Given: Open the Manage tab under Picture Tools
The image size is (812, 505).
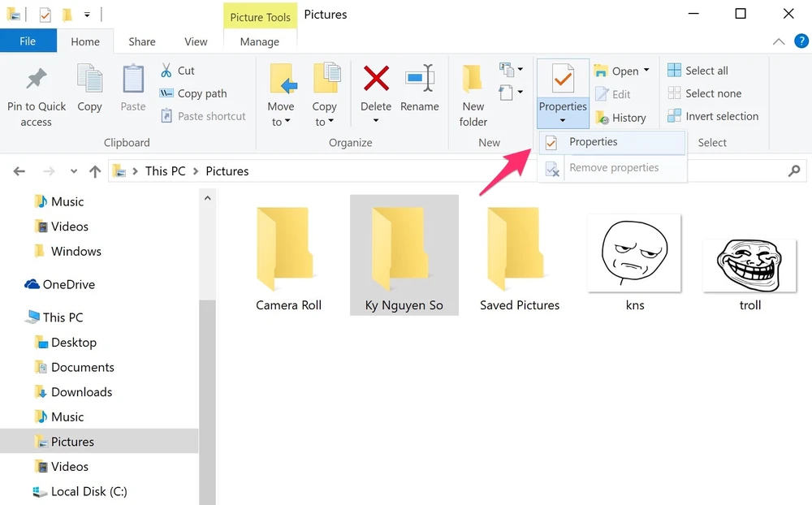Looking at the screenshot, I should tap(259, 41).
